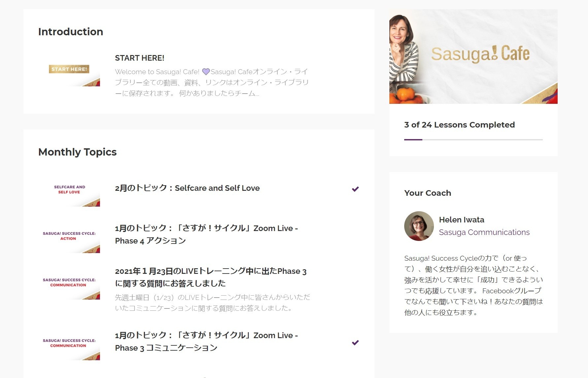Click the '3 of 24 Lessons Completed' text
588x378 pixels.
pos(459,125)
